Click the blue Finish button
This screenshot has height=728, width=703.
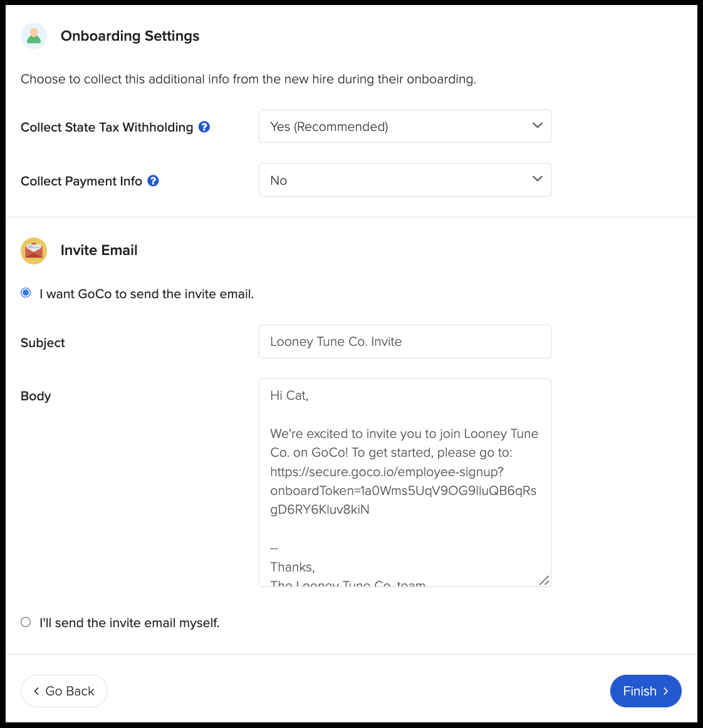pos(645,691)
